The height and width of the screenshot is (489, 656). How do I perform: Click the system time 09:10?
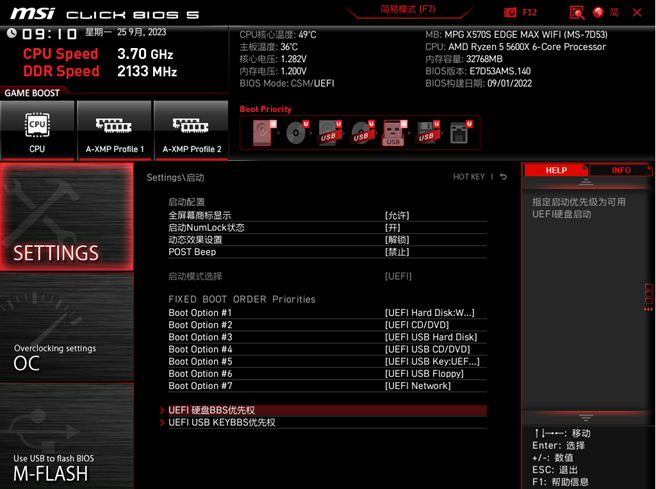[49, 34]
